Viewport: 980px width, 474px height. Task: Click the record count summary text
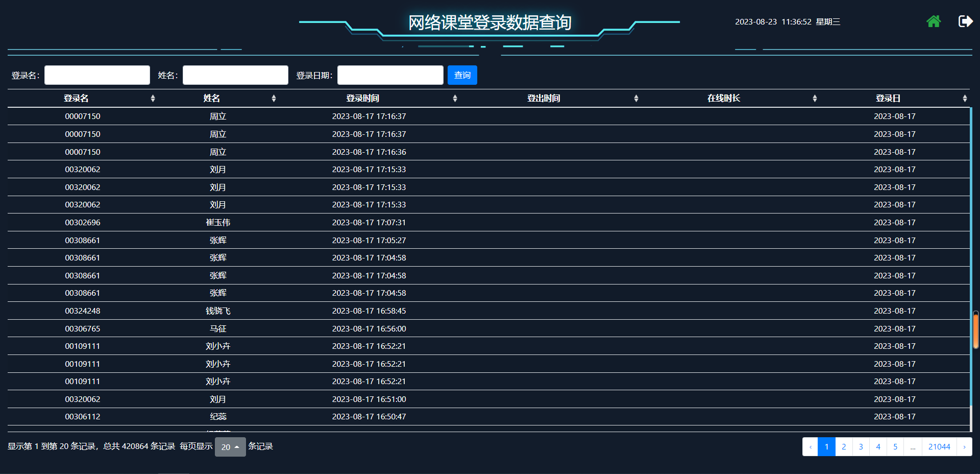[91, 446]
